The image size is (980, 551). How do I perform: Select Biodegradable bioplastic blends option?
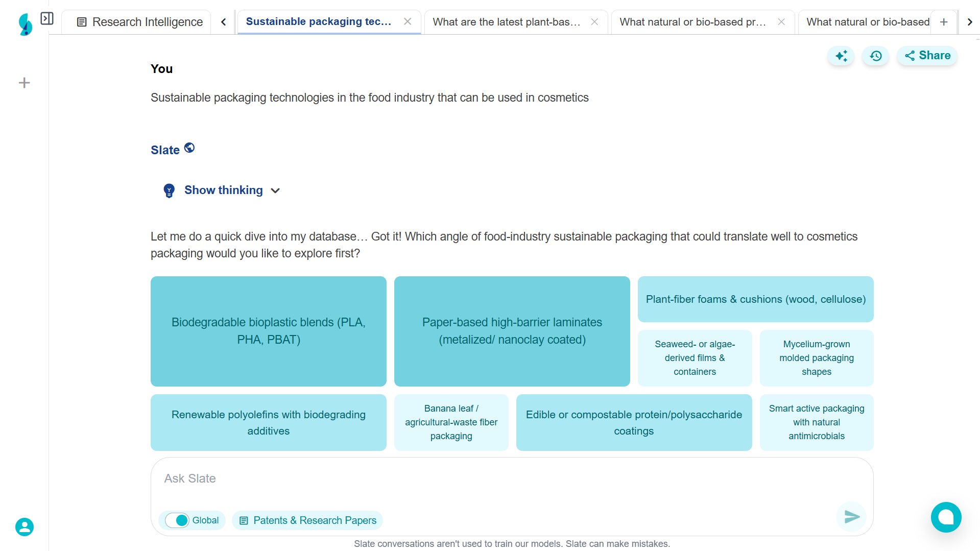pos(269,331)
